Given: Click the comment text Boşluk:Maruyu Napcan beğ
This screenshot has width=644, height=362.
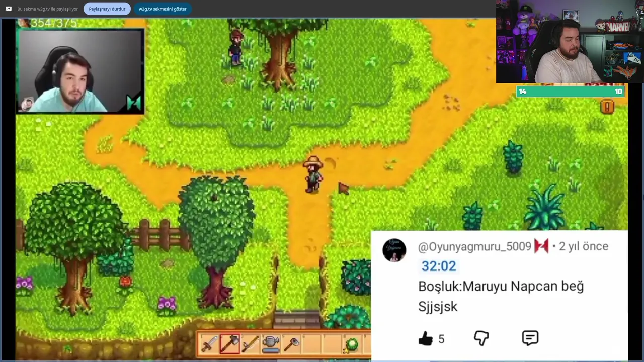Looking at the screenshot, I should [x=501, y=286].
